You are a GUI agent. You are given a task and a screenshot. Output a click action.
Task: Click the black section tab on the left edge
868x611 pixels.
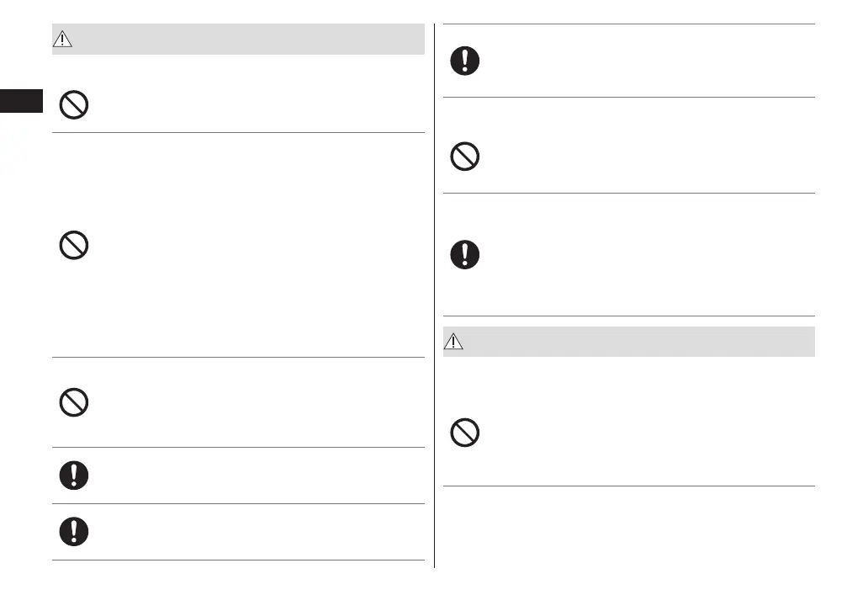coord(21,99)
